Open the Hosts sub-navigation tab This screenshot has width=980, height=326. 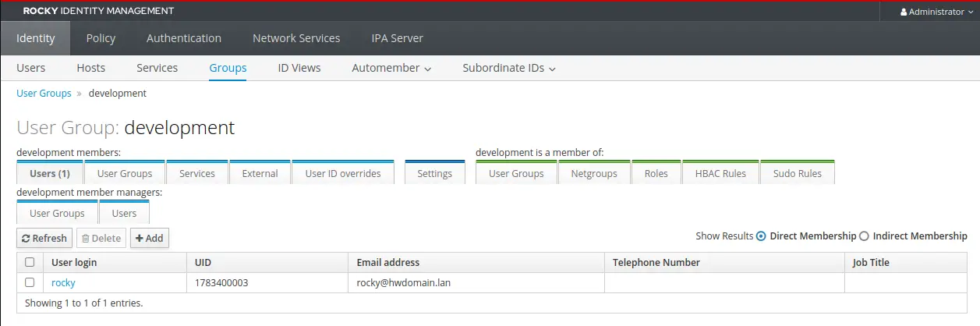[91, 68]
